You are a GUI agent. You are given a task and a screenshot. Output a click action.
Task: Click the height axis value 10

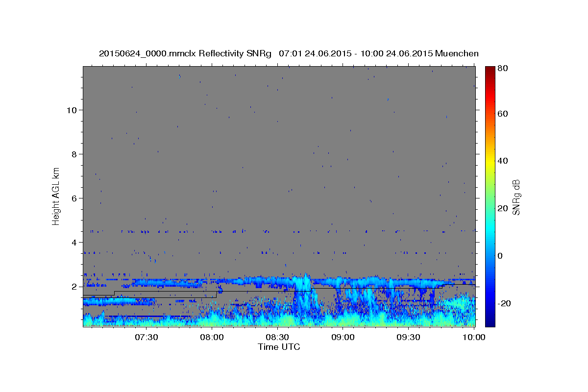71,110
